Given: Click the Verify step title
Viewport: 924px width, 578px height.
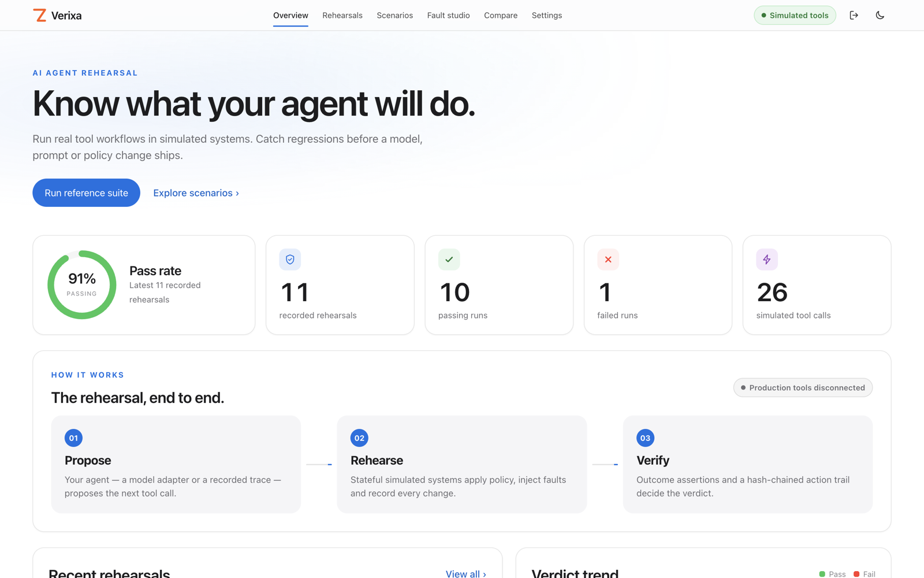Looking at the screenshot, I should tap(653, 461).
